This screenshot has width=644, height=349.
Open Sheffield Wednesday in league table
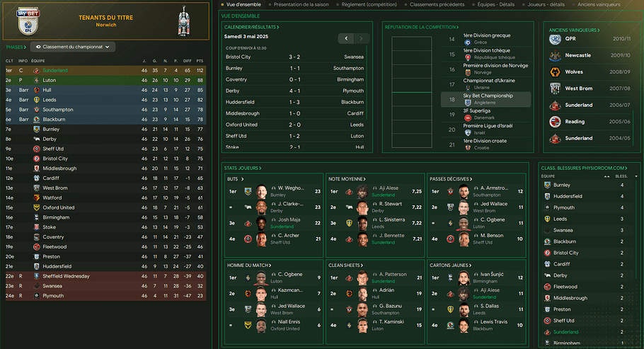105,276
